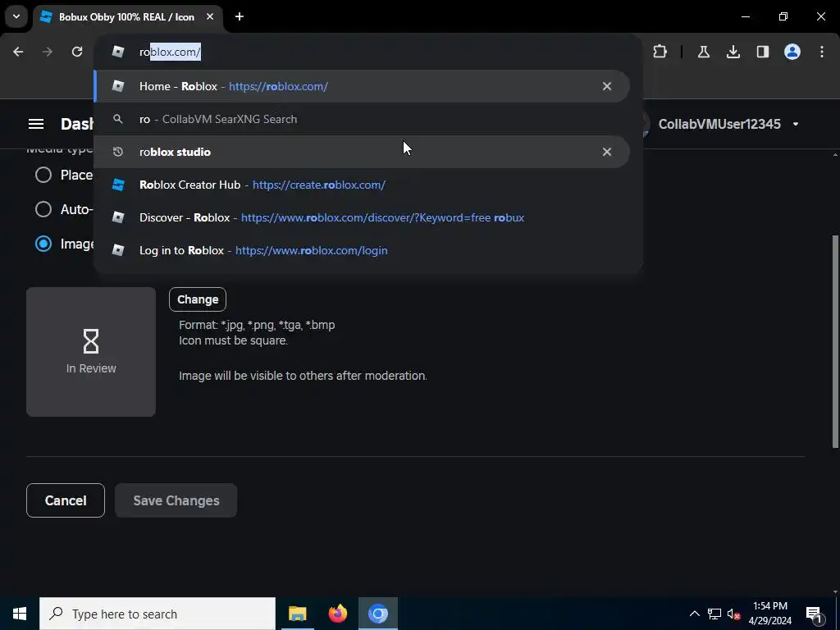This screenshot has height=630, width=840.
Task: Select the Place media type radio button
Action: click(43, 176)
